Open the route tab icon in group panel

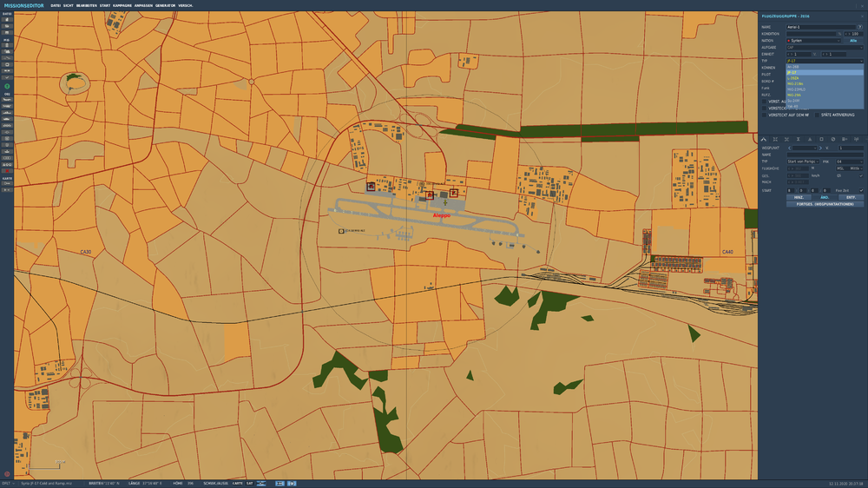tap(764, 139)
